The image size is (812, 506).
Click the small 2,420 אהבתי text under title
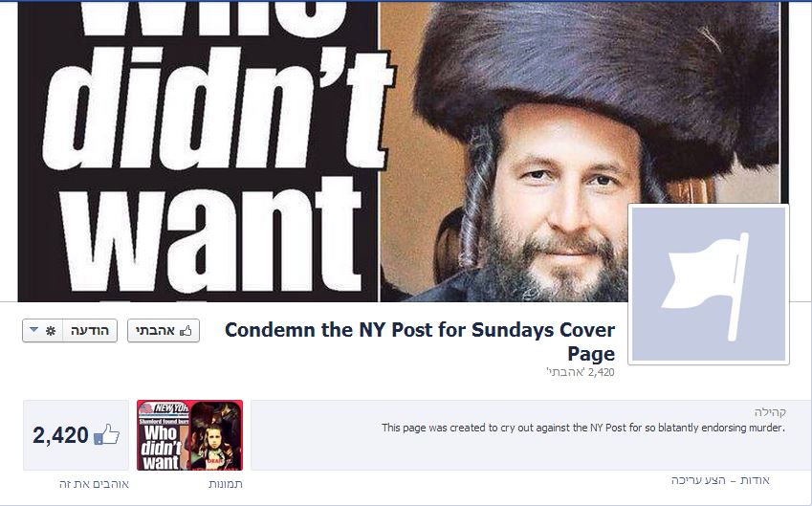tap(581, 372)
